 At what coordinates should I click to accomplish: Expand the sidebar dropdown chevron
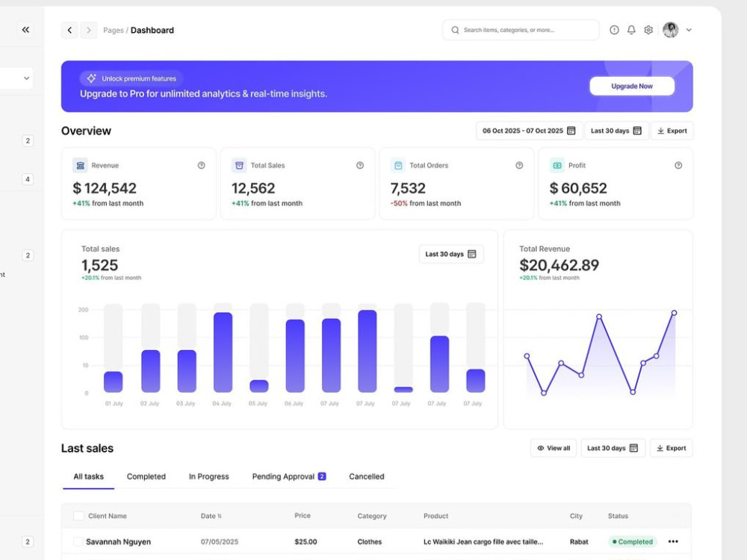coord(27,78)
